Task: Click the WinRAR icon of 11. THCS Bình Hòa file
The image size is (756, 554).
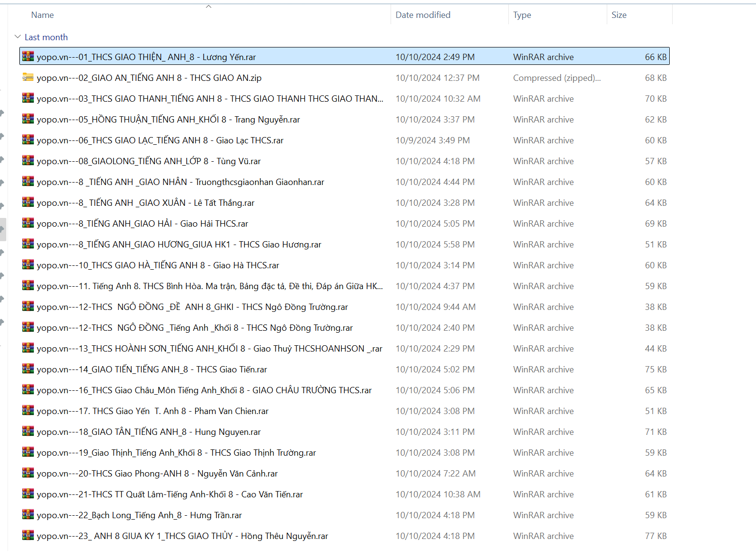Action: tap(28, 285)
